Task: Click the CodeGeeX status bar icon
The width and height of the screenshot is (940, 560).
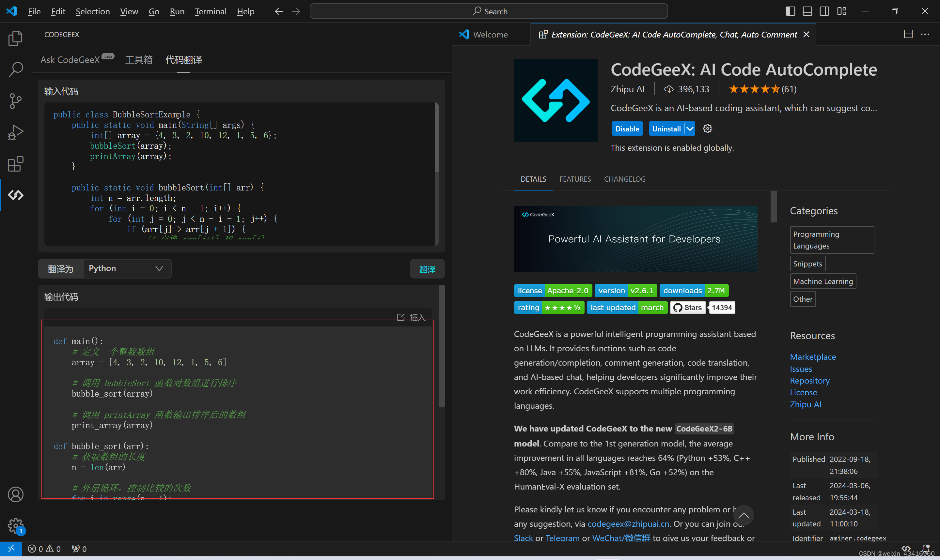Action: tap(906, 549)
